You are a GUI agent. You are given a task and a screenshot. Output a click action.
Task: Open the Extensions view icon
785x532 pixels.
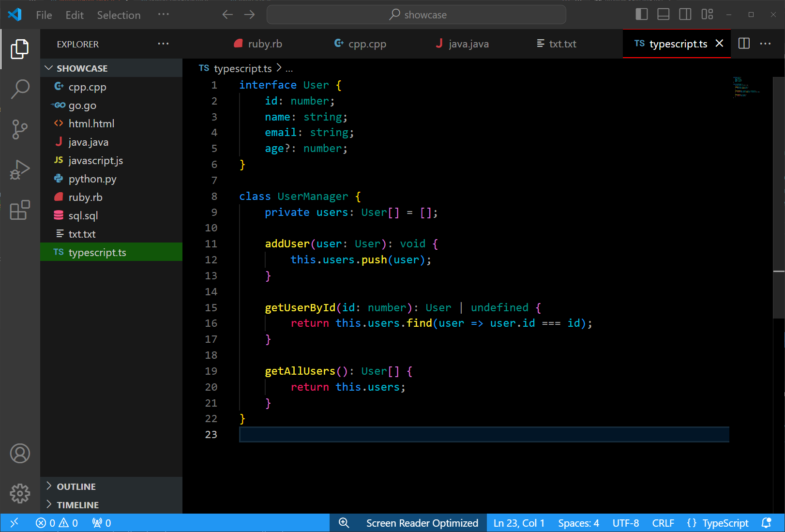click(20, 210)
